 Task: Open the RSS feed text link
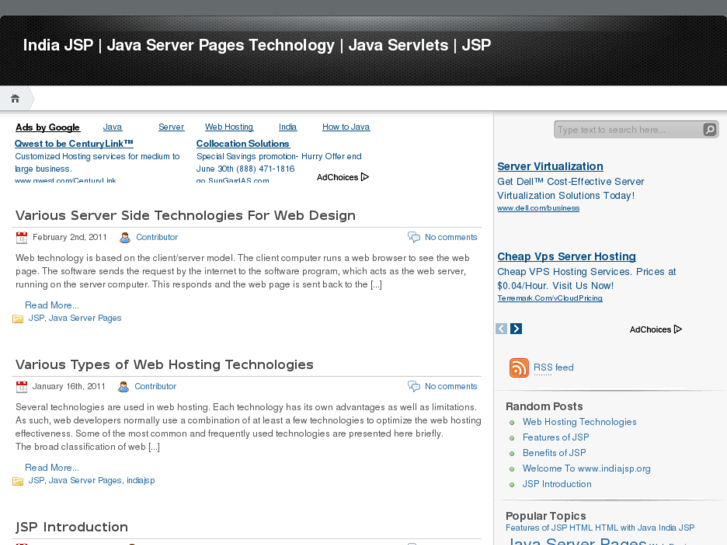pos(553,367)
